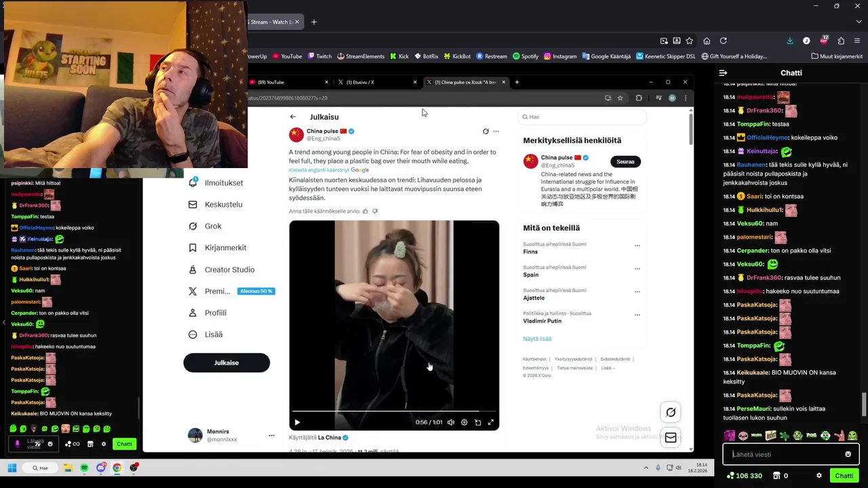Click the 106 330 channel points balance
Screen dimensions: 868x488
coord(744,476)
